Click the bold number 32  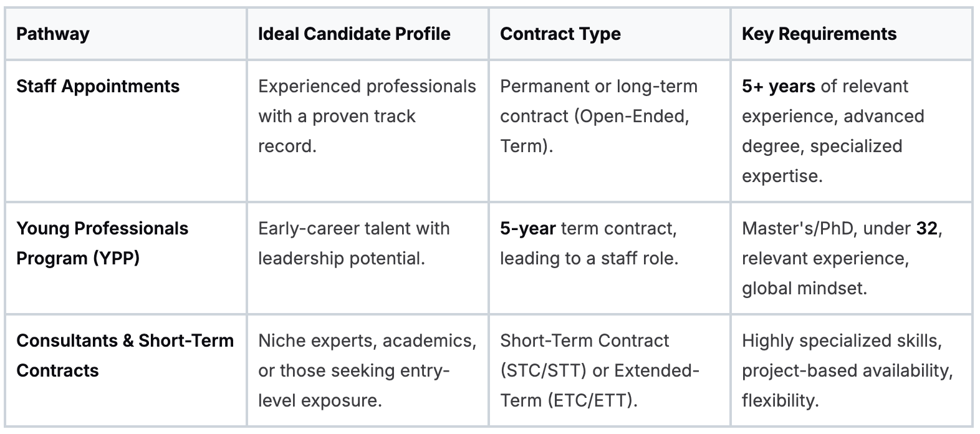coord(926,228)
